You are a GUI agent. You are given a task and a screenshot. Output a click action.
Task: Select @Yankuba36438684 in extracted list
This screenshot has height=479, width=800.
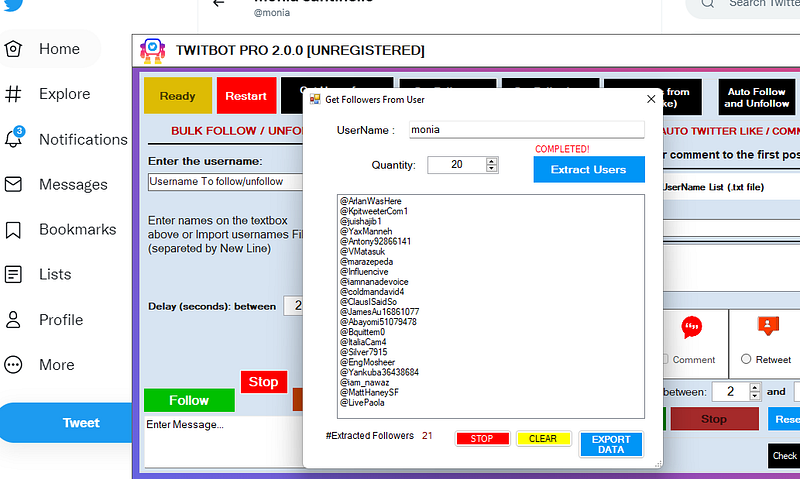click(380, 372)
